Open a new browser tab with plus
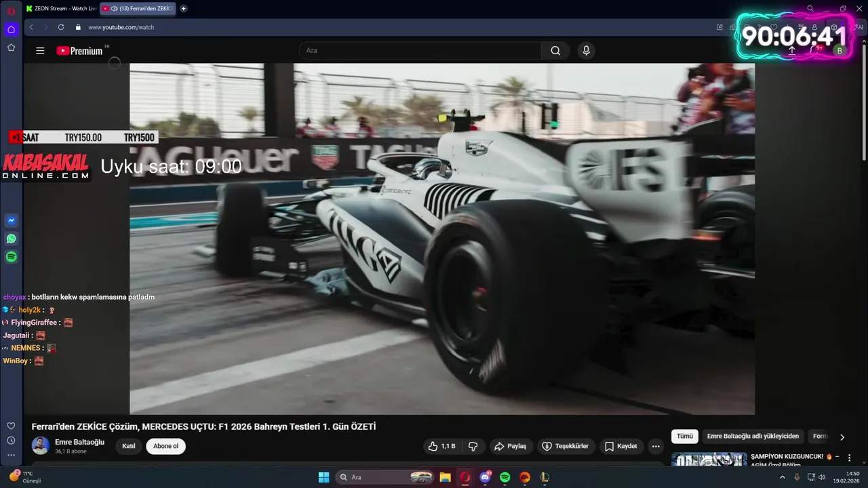868x488 pixels. (x=183, y=9)
